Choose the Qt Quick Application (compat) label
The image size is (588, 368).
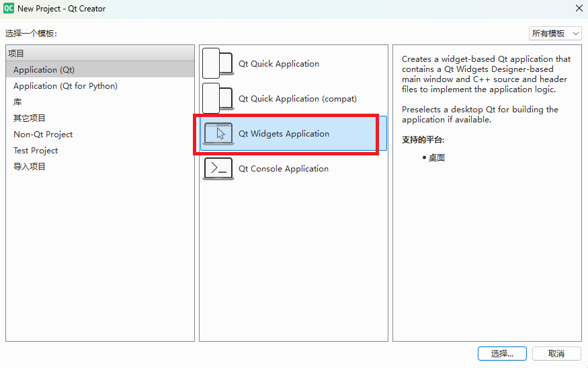298,98
